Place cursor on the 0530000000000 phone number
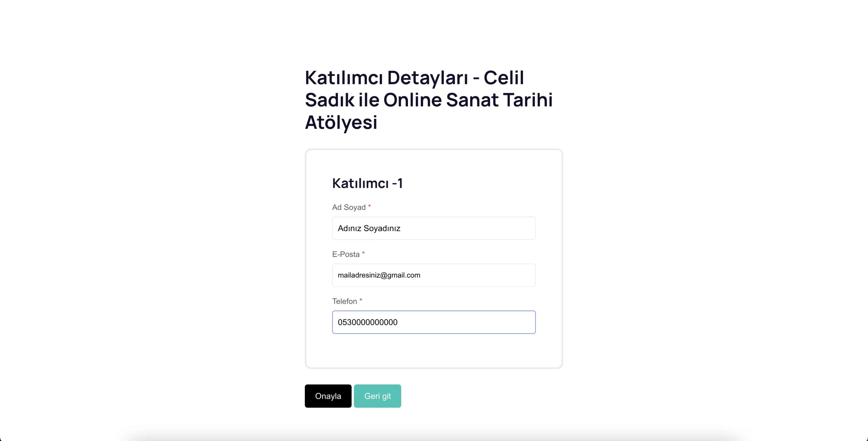The height and width of the screenshot is (441, 868). coord(368,322)
